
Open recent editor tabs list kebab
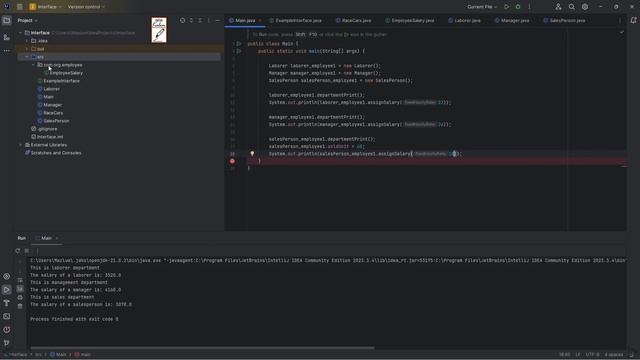coord(620,20)
